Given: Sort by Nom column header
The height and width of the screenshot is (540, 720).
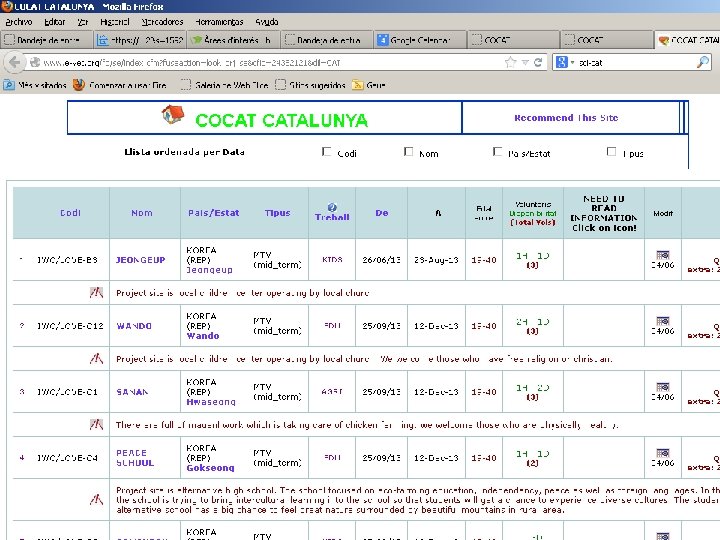Looking at the screenshot, I should [141, 213].
